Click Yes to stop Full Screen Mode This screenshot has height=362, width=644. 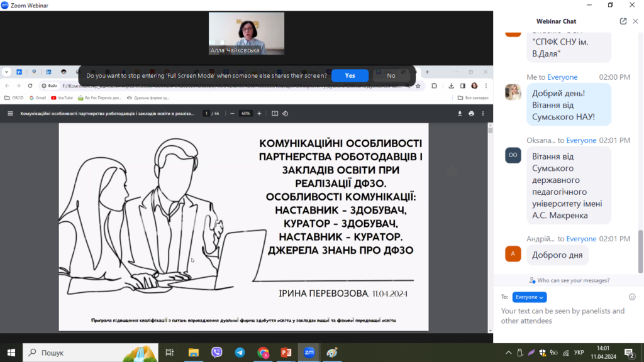tap(350, 75)
